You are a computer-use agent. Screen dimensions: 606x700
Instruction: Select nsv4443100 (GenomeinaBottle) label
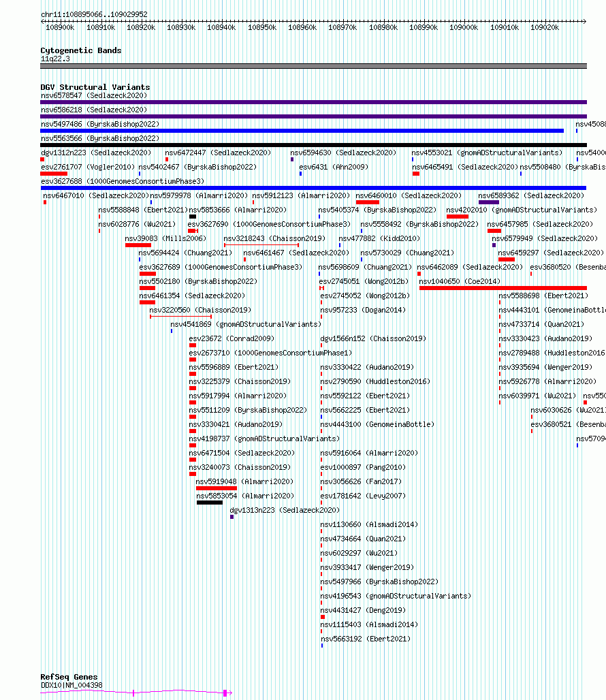point(377,424)
